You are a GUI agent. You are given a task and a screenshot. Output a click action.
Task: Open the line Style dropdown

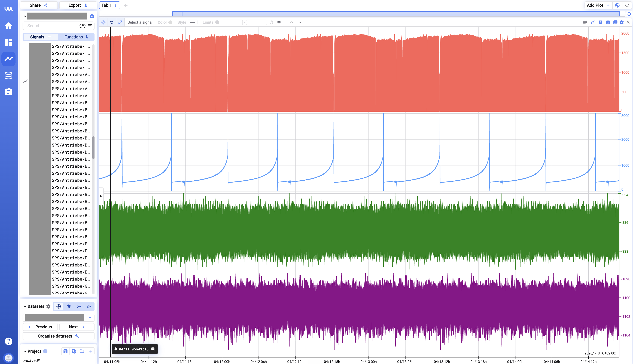[x=192, y=22]
